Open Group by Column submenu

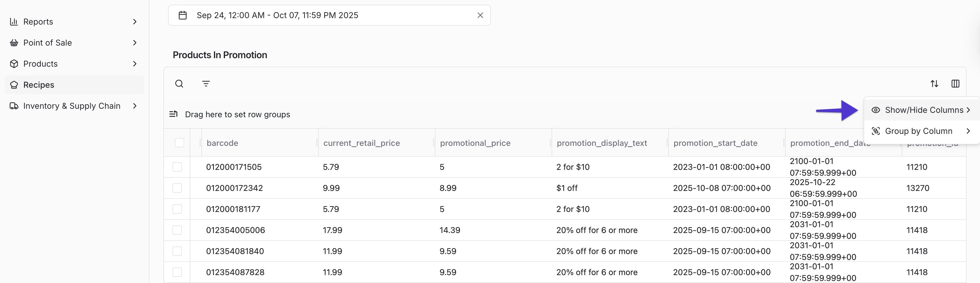coord(918,131)
